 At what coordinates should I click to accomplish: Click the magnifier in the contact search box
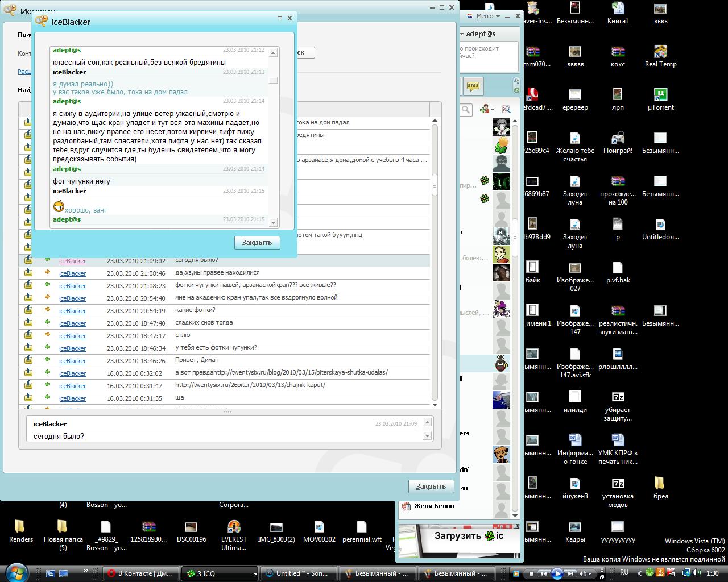pos(466,109)
